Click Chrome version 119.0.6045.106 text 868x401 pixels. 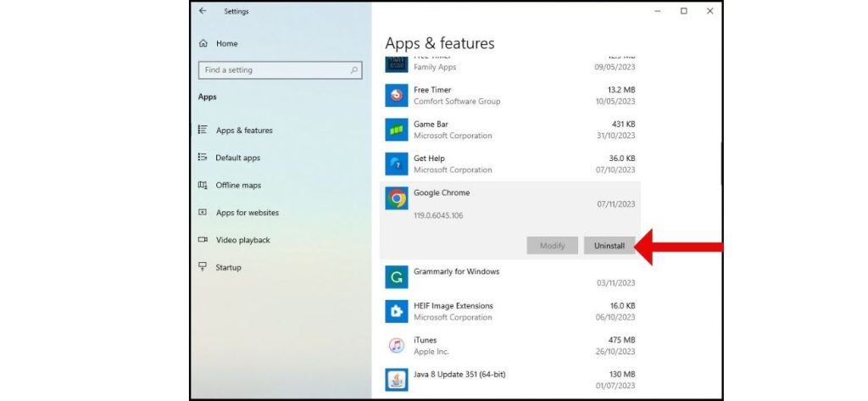click(438, 215)
